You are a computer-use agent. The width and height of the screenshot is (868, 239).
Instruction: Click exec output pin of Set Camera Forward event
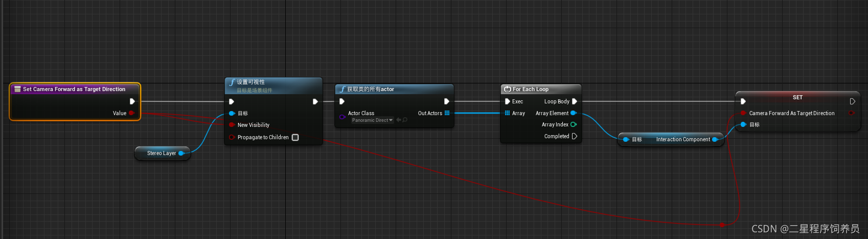(132, 101)
